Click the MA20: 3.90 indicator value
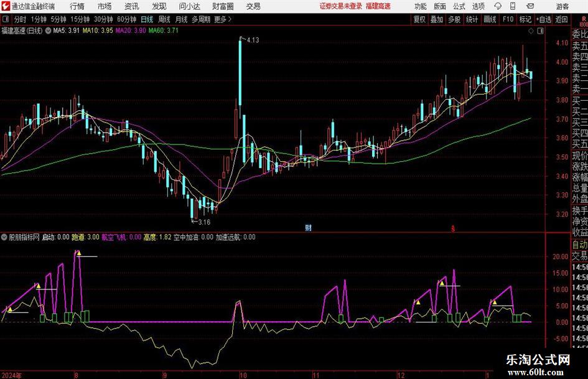Screen dimensions: 588x379 point(131,30)
